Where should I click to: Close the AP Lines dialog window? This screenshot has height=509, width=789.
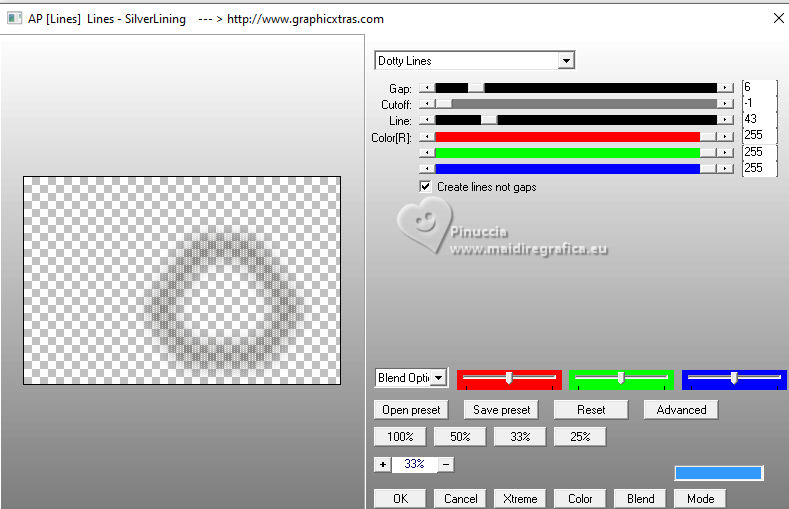click(778, 19)
